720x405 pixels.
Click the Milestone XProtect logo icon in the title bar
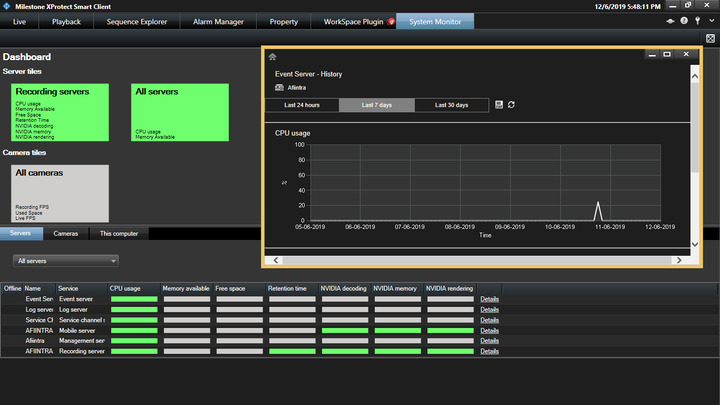click(7, 6)
